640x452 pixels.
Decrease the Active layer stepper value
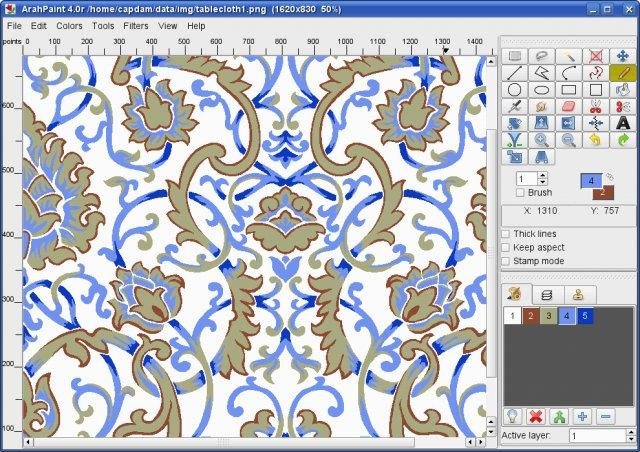pyautogui.click(x=632, y=439)
